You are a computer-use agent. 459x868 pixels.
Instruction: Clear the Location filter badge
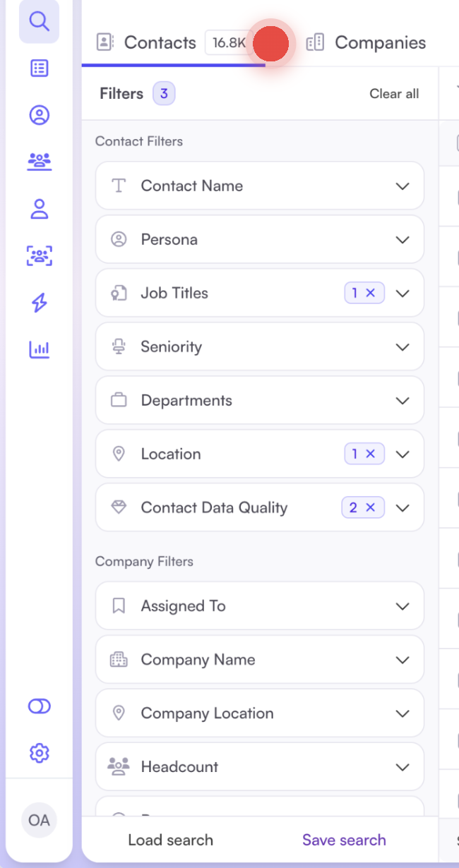pyautogui.click(x=371, y=454)
